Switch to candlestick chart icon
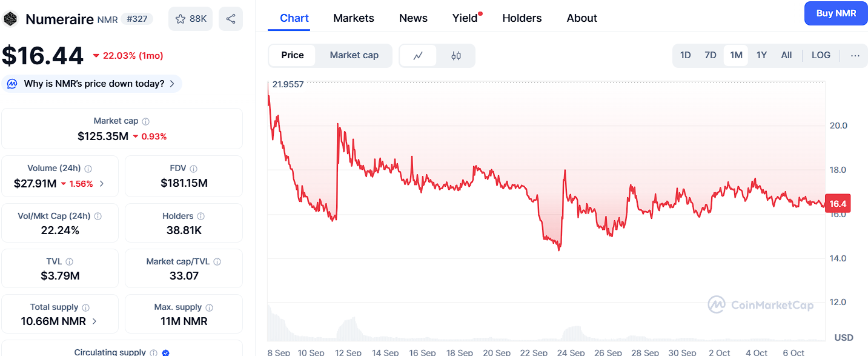 tap(456, 56)
